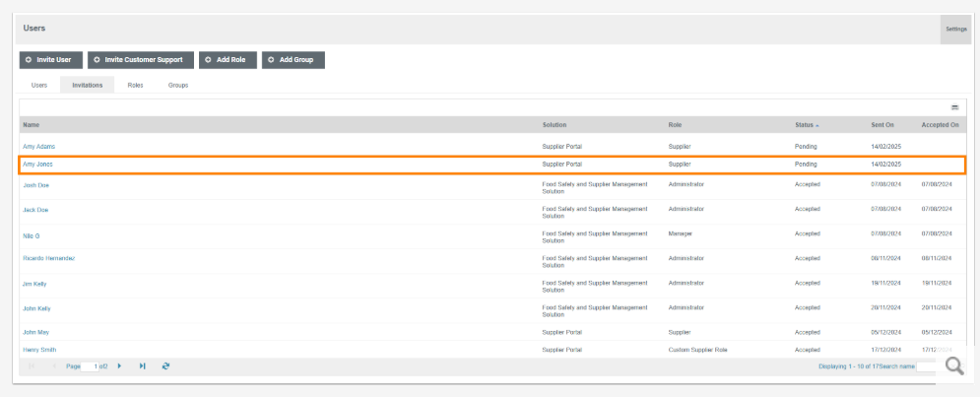
Task: Jump to the last page of invitations
Action: (143, 365)
